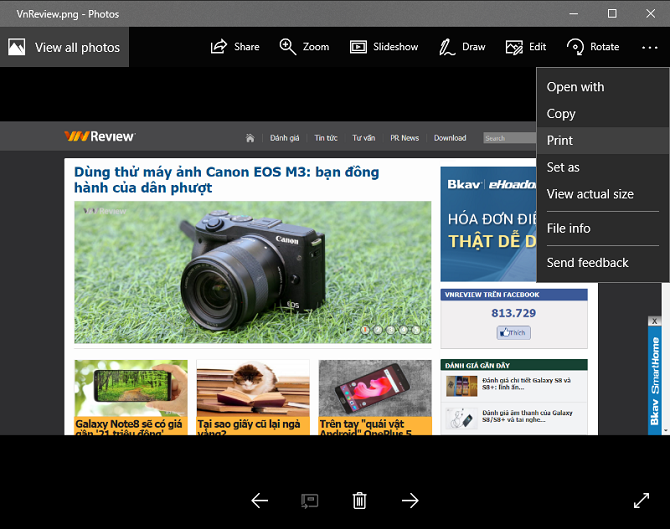The height and width of the screenshot is (529, 670).
Task: Choose Set as menu option
Action: coord(563,167)
